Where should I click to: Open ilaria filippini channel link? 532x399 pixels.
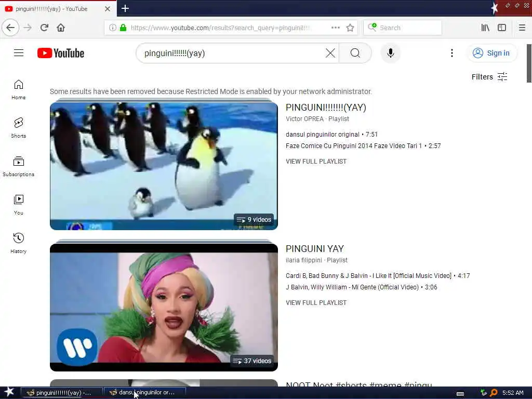coord(304,260)
